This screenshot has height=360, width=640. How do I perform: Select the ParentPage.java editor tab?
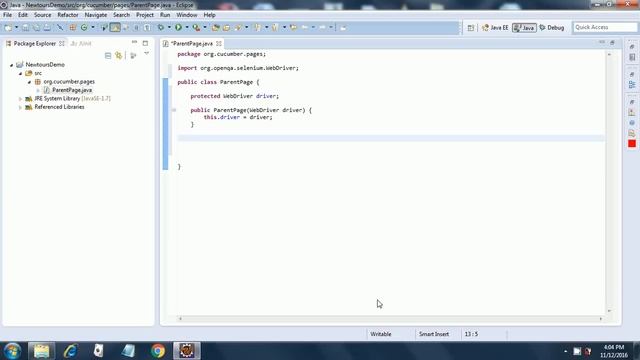pos(192,43)
